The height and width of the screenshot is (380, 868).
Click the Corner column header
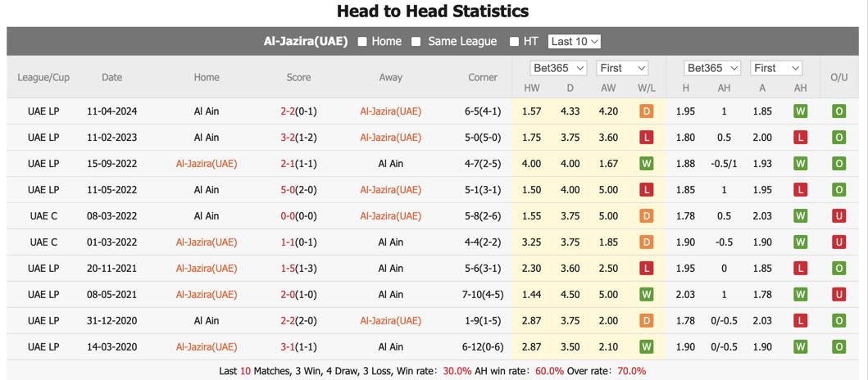point(483,78)
